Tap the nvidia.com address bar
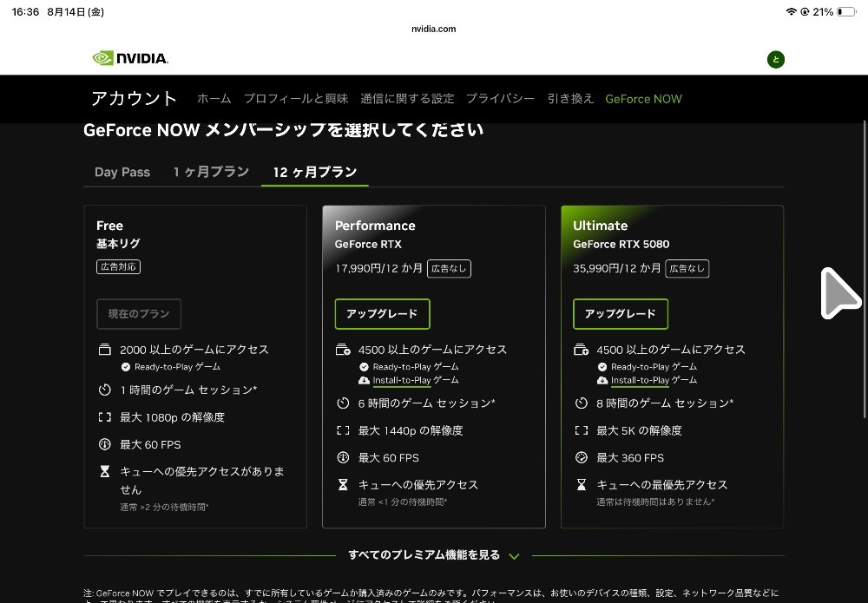Image resolution: width=868 pixels, height=603 pixels. point(433,29)
